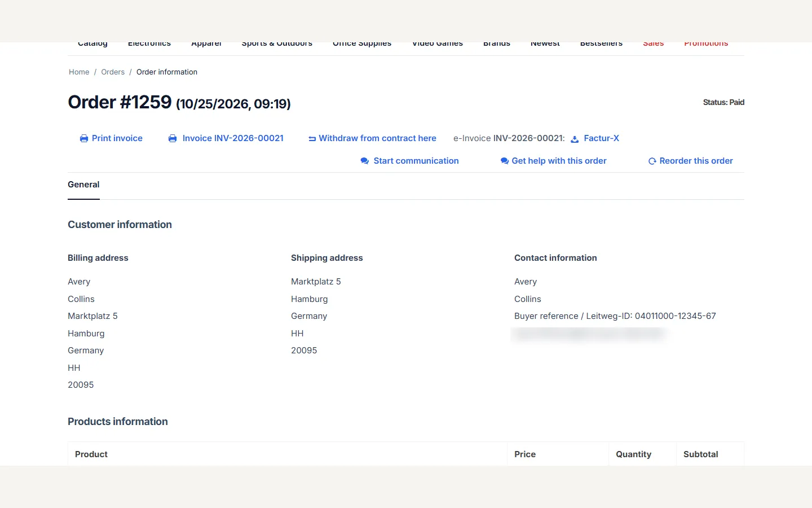Click e-Invoice INV-2026-00021 label
Image resolution: width=812 pixels, height=508 pixels.
[x=509, y=138]
